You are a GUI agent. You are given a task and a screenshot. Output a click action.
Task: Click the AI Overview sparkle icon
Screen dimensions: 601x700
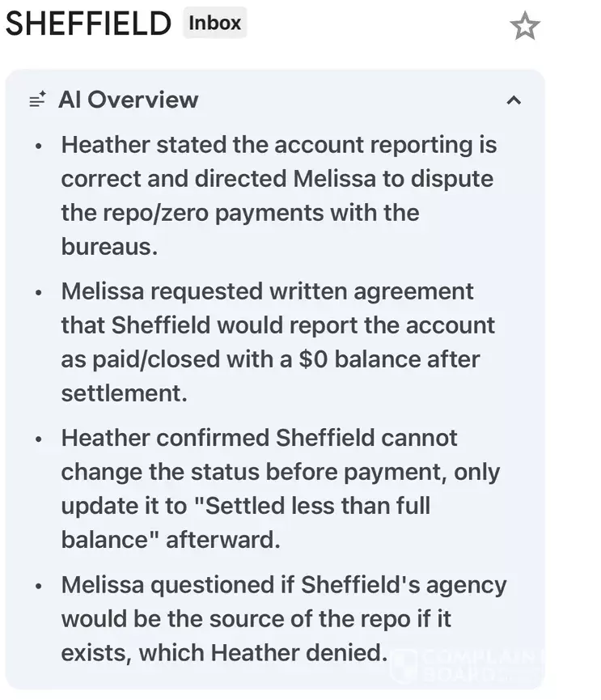pos(37,100)
